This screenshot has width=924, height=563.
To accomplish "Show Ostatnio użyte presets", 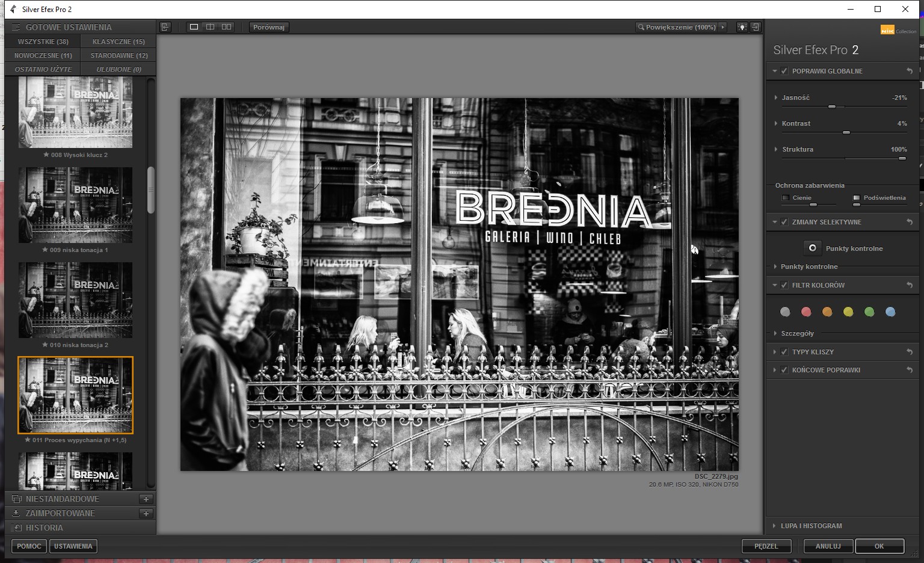I will click(x=43, y=69).
